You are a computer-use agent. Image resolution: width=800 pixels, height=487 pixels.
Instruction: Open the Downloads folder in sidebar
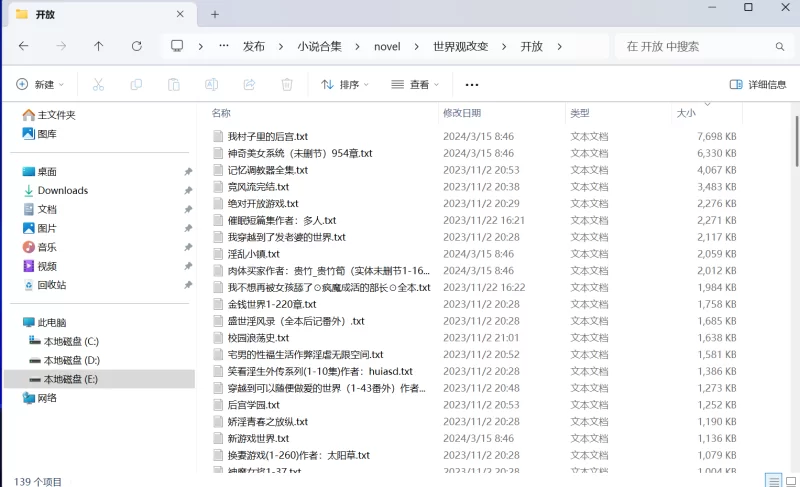(x=56, y=191)
